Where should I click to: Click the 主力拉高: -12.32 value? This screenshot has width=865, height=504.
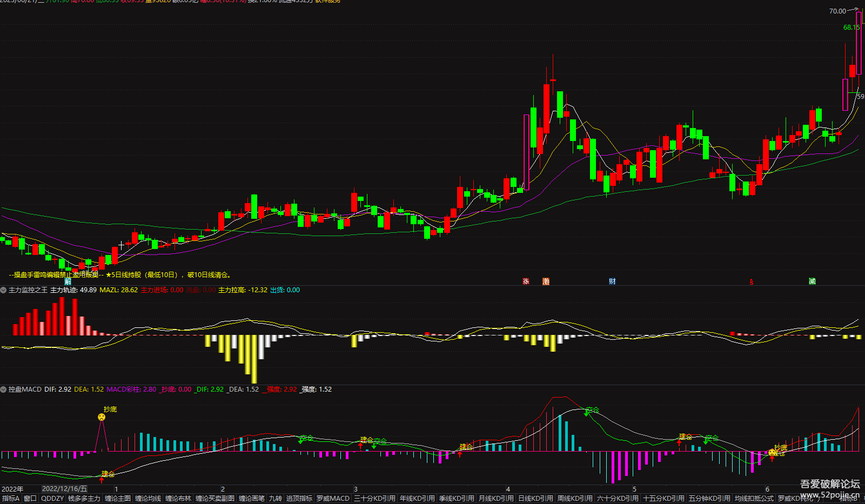tap(243, 290)
